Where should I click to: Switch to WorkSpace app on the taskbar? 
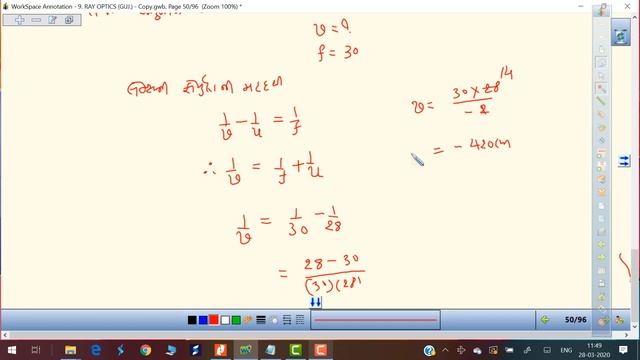(x=245, y=350)
